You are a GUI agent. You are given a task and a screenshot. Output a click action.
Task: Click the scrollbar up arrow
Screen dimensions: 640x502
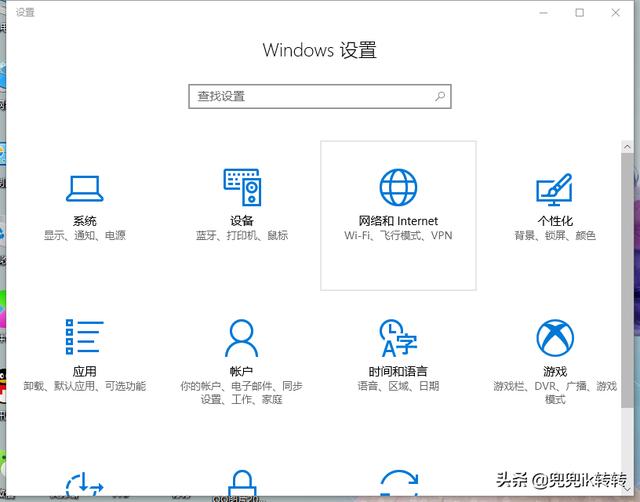coord(627,147)
